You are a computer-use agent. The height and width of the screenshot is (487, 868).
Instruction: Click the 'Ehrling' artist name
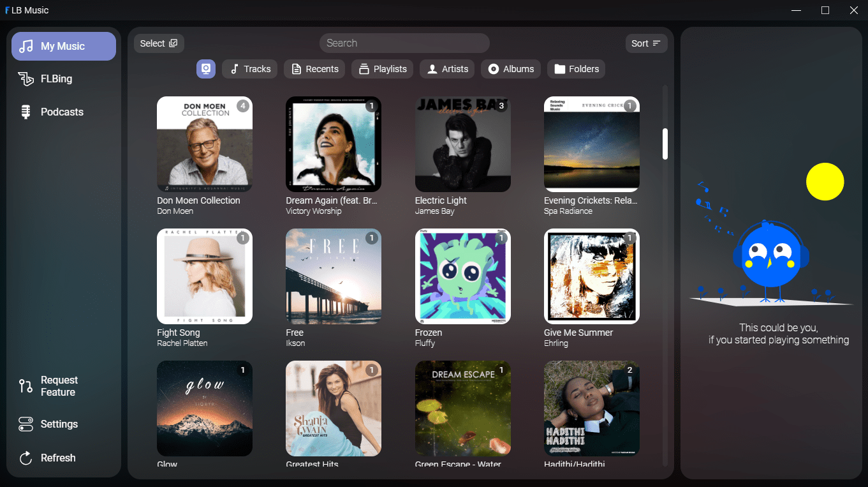[556, 343]
